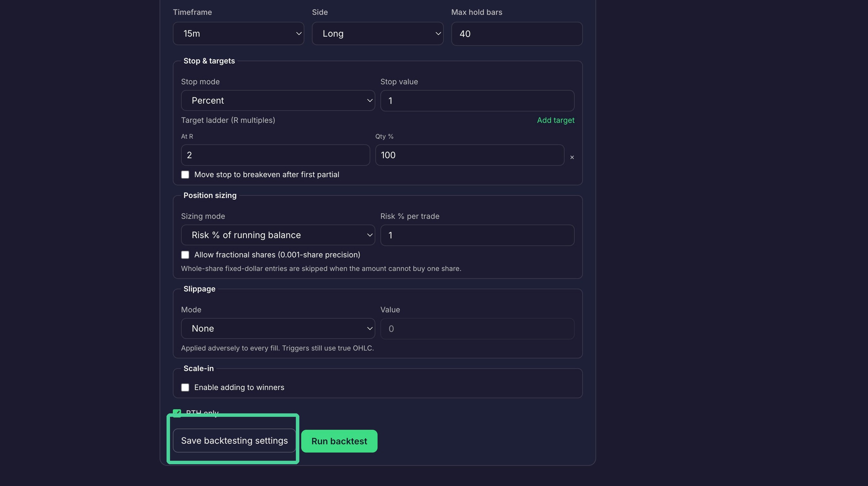Enable adding to winners checkbox
The height and width of the screenshot is (486, 868).
185,387
